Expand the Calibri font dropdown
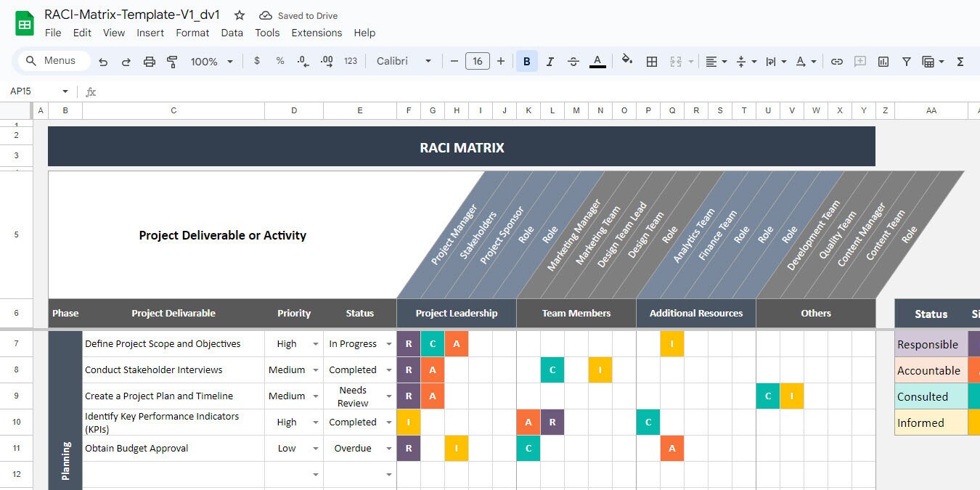 (x=427, y=61)
